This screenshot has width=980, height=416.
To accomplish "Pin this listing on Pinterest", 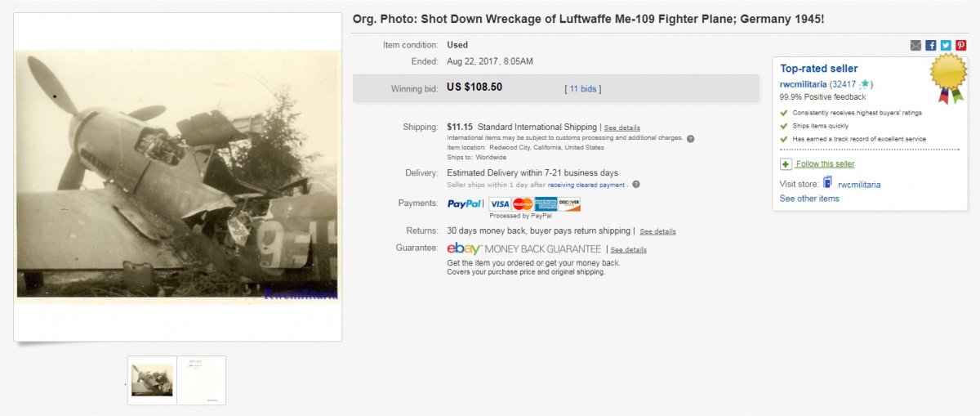I will pos(960,46).
